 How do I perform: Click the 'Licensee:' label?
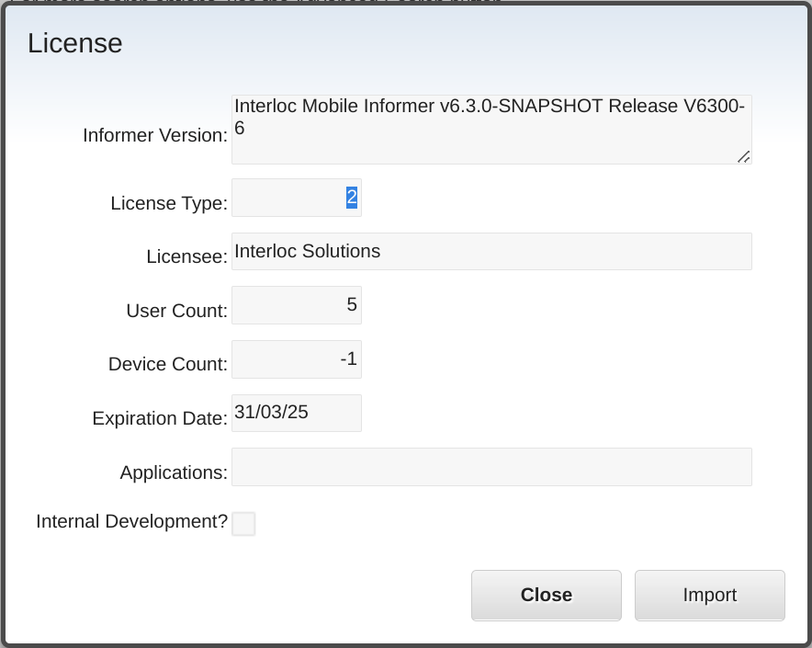coord(187,256)
